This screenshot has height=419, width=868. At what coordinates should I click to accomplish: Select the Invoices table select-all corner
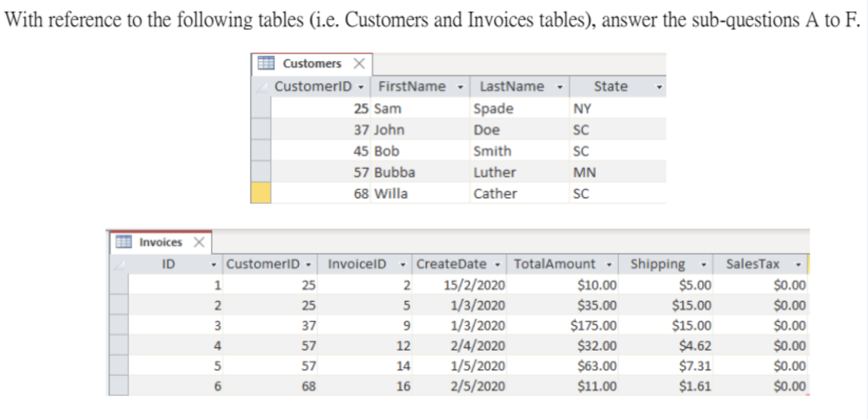pyautogui.click(x=119, y=264)
